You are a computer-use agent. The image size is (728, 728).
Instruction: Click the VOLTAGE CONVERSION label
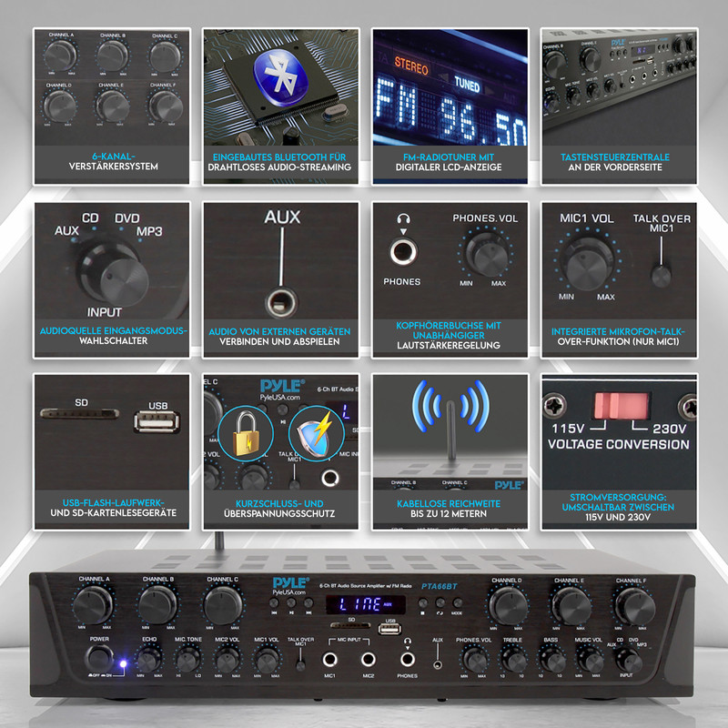coord(619,444)
